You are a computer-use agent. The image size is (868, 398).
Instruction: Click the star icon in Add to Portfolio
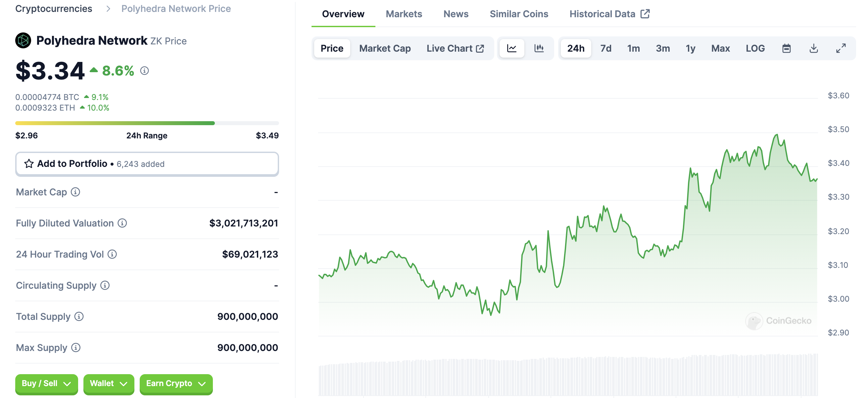click(29, 164)
